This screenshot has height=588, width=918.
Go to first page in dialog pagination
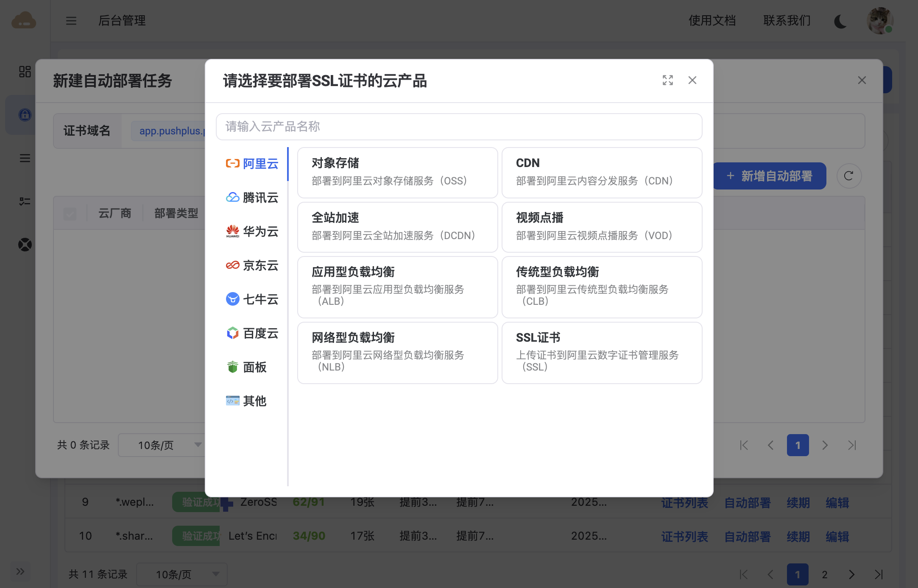[744, 445]
